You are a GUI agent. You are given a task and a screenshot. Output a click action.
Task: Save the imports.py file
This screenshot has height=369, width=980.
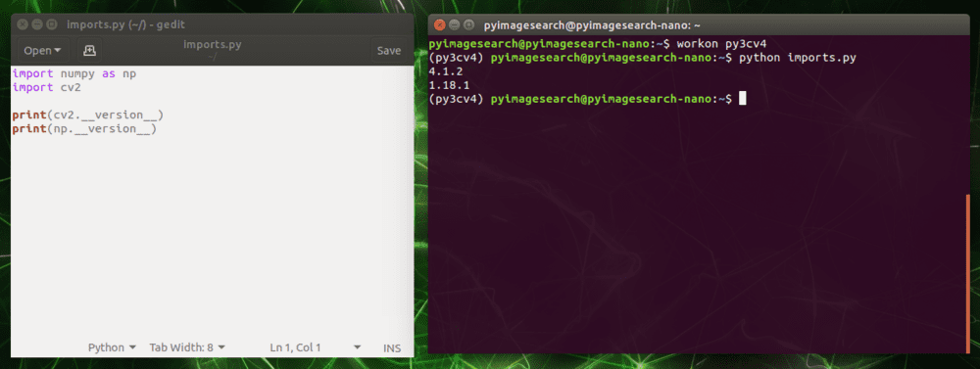click(x=389, y=51)
